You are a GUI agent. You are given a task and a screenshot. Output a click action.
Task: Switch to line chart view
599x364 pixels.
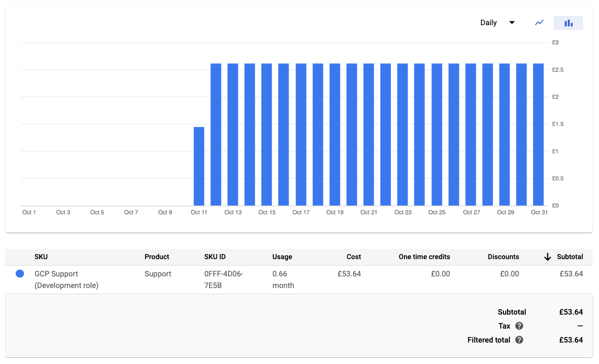[x=539, y=22]
